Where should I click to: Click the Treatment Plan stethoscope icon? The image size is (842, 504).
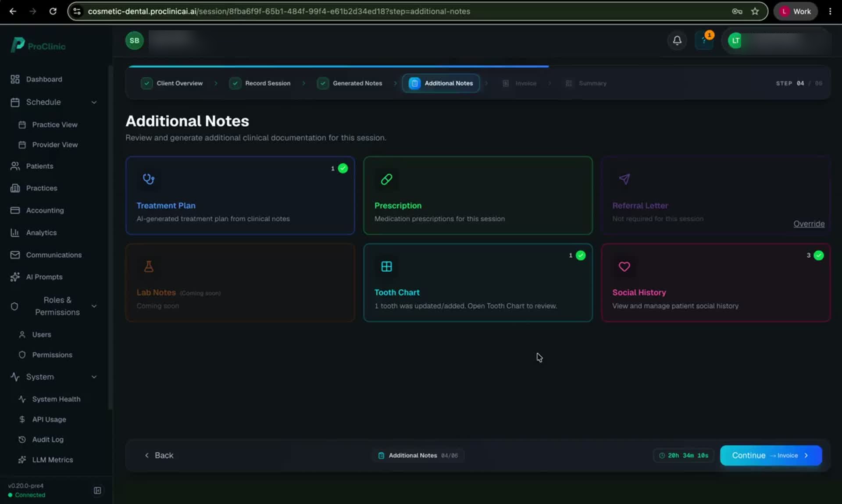[149, 179]
